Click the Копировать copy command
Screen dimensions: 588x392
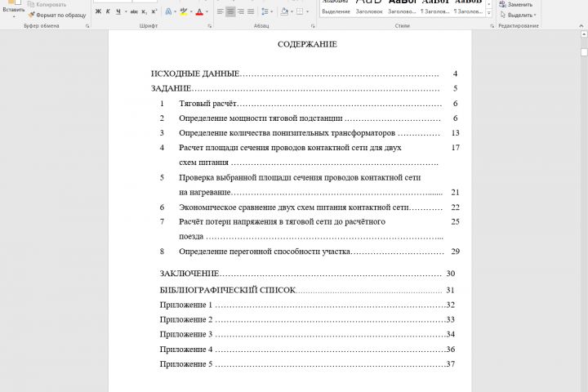pyautogui.click(x=47, y=5)
